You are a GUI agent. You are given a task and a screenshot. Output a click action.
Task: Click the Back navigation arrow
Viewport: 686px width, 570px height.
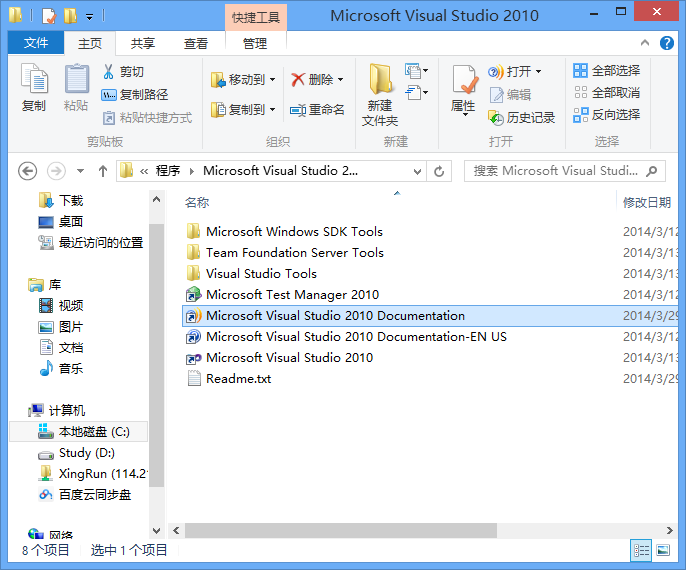point(27,171)
